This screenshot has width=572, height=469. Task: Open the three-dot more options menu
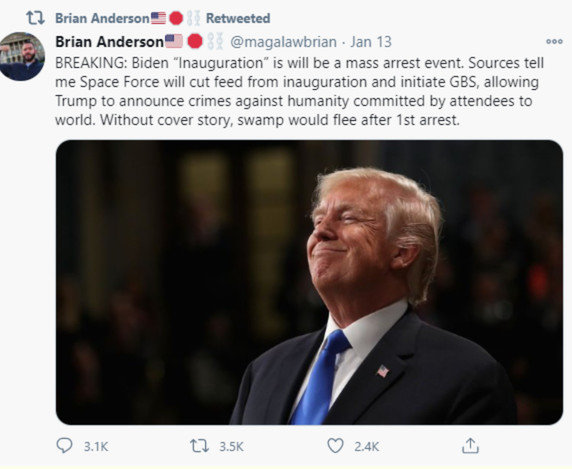(554, 42)
